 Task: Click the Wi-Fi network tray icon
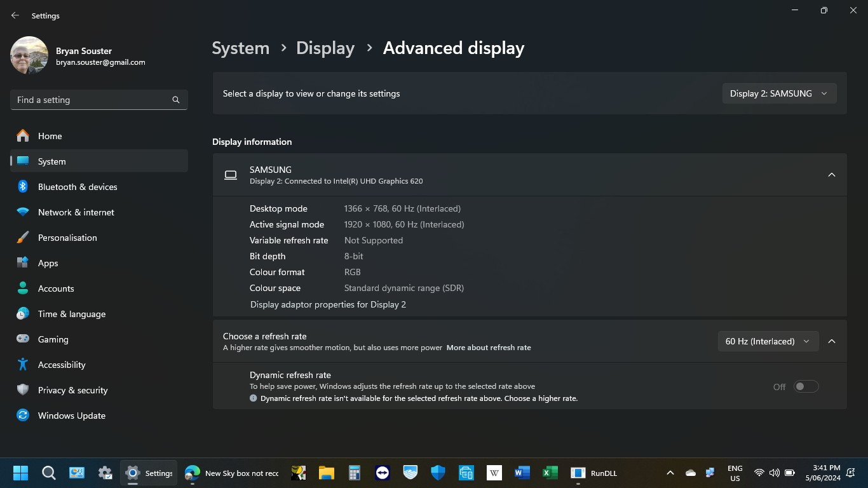[759, 473]
